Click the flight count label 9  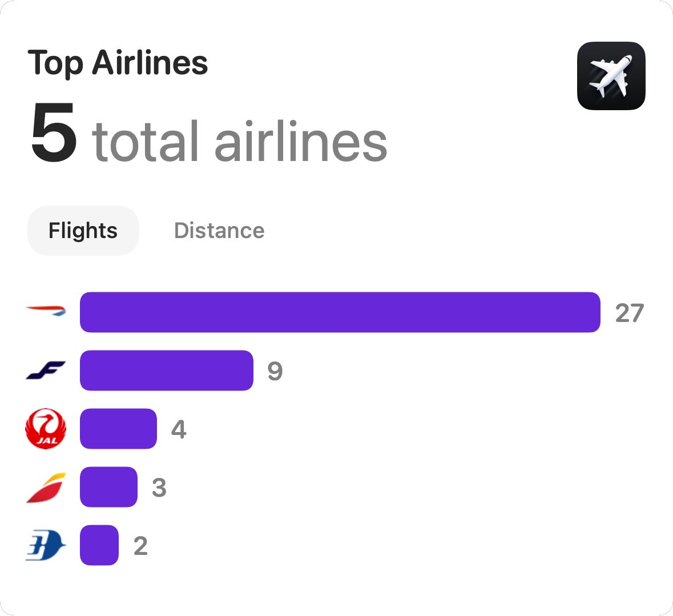pos(275,371)
